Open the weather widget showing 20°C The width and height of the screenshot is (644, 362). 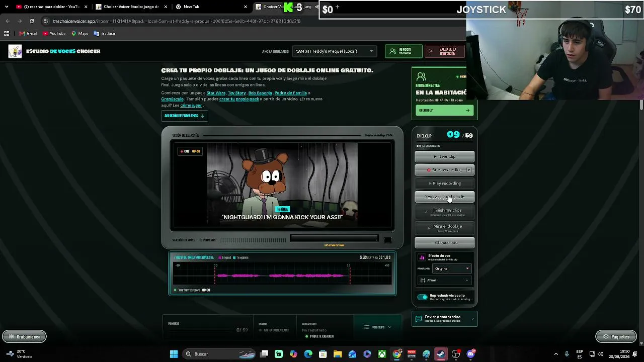pos(18,354)
